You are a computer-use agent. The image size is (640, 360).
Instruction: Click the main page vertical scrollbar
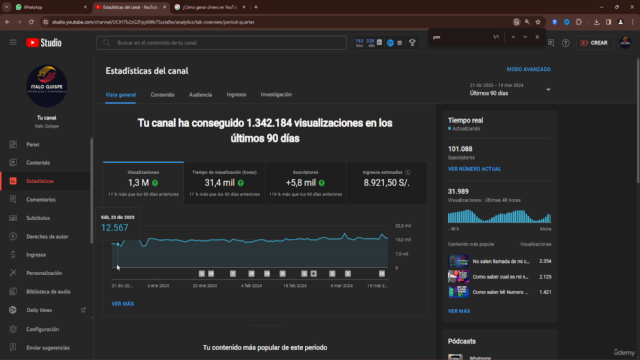(x=638, y=122)
